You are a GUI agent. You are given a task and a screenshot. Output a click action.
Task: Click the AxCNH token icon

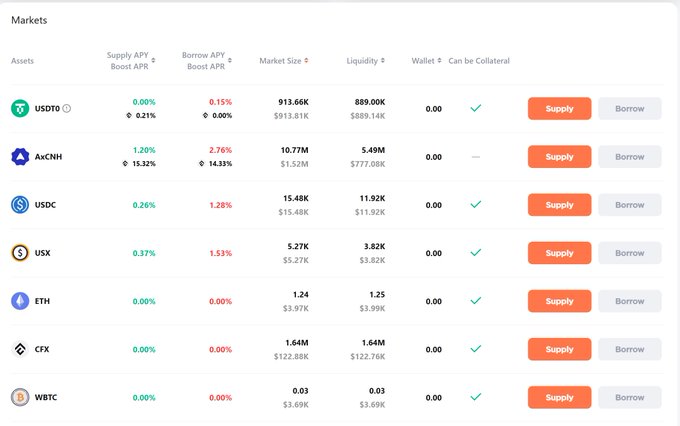click(20, 156)
